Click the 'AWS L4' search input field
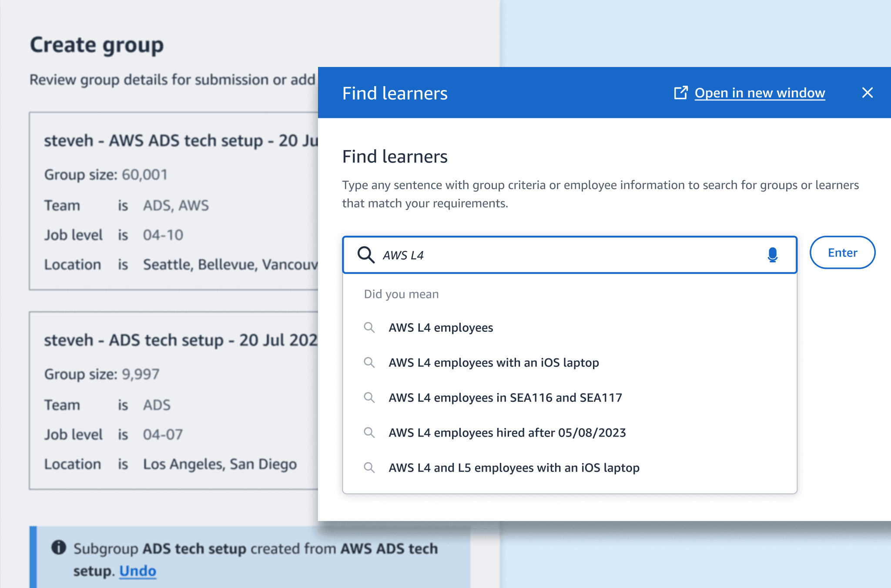The height and width of the screenshot is (588, 891). (x=566, y=255)
